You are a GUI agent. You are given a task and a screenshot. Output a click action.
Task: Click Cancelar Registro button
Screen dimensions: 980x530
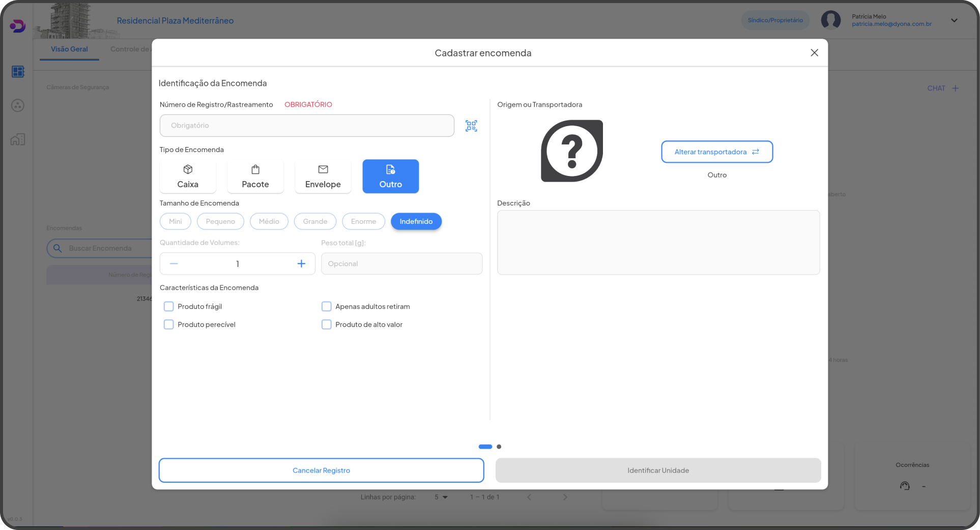[x=321, y=470]
